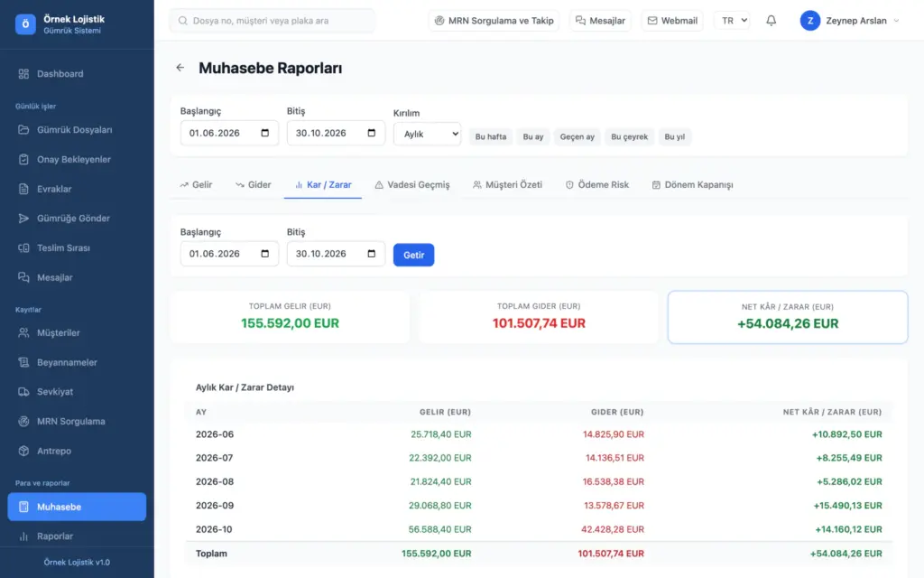Open MRN Sorgulama in the sidebar
This screenshot has width=924, height=578.
(77, 421)
